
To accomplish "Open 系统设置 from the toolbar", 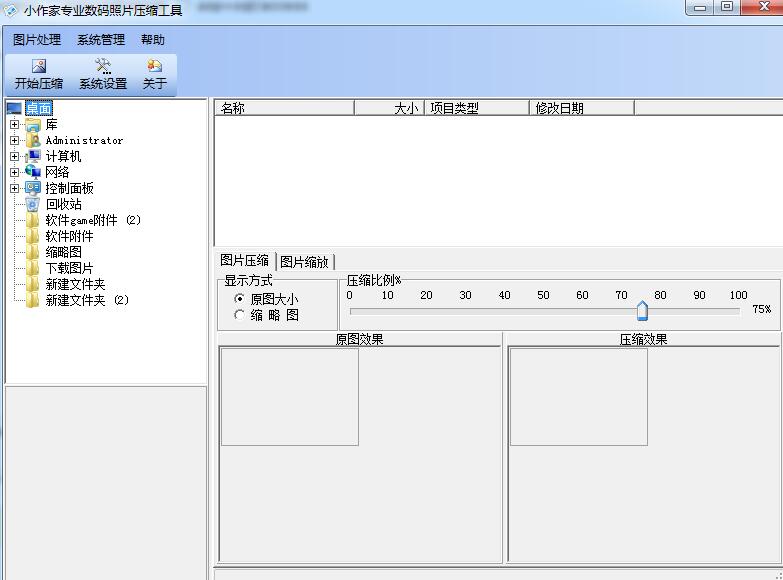I will point(103,67).
